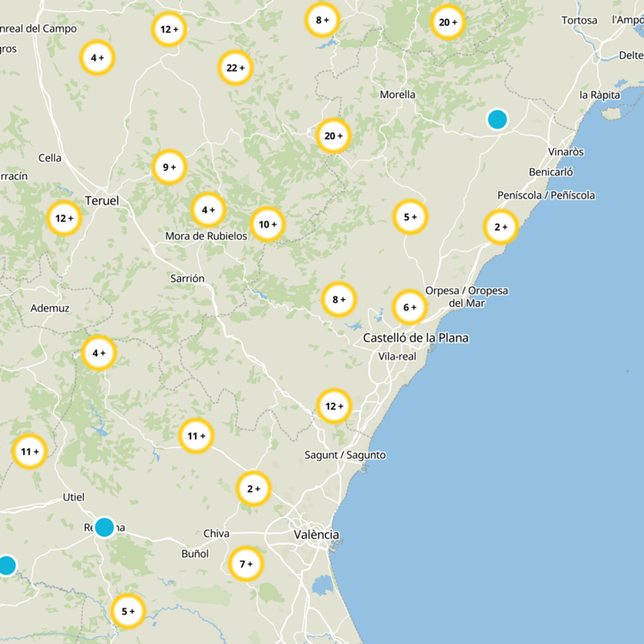The width and height of the screenshot is (644, 644).
Task: Click the 11 + cluster between Sarrión and Chiva
Action: point(196,436)
